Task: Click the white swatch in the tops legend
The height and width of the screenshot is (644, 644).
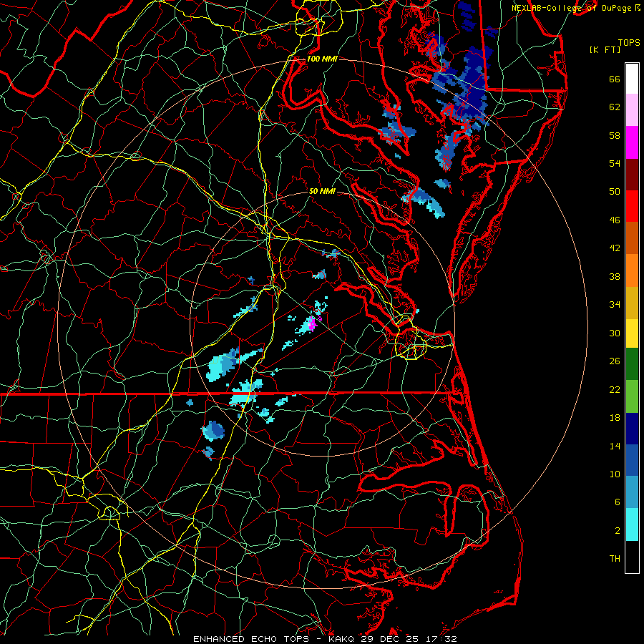Action: tap(632, 79)
